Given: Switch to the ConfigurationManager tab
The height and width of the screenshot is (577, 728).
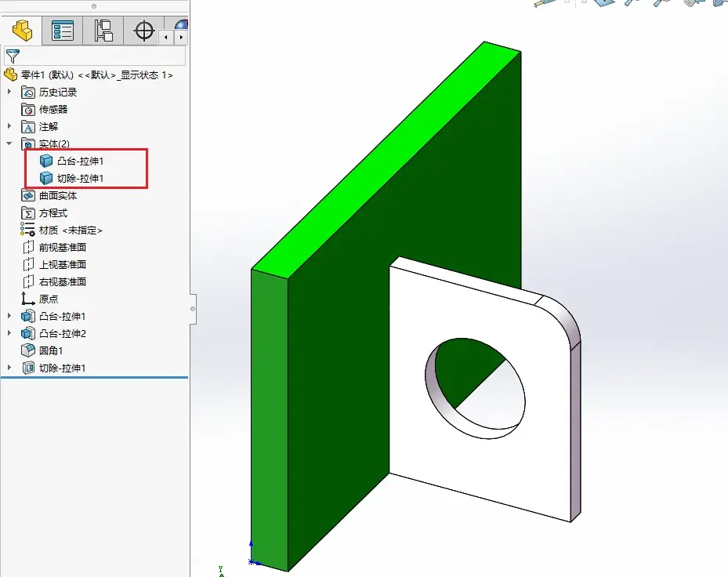Looking at the screenshot, I should (x=103, y=31).
